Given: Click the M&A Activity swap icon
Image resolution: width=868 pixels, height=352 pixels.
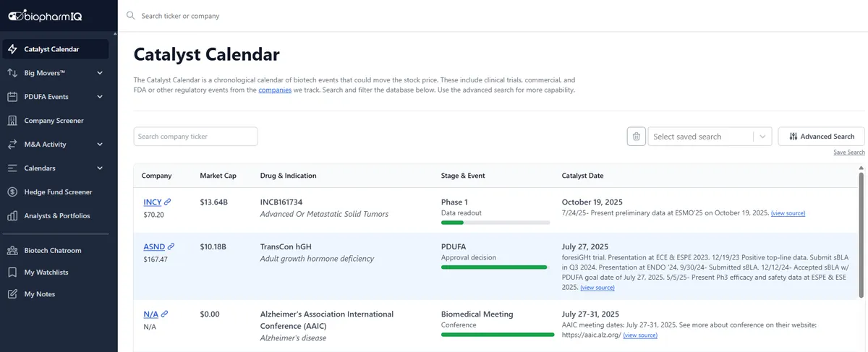Looking at the screenshot, I should click(12, 145).
